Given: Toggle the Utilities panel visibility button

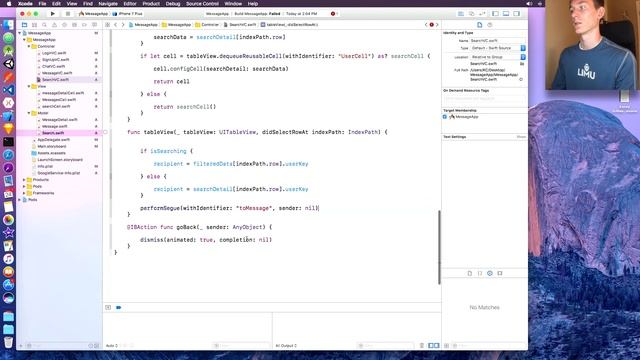Looking at the screenshot, I should (516, 14).
